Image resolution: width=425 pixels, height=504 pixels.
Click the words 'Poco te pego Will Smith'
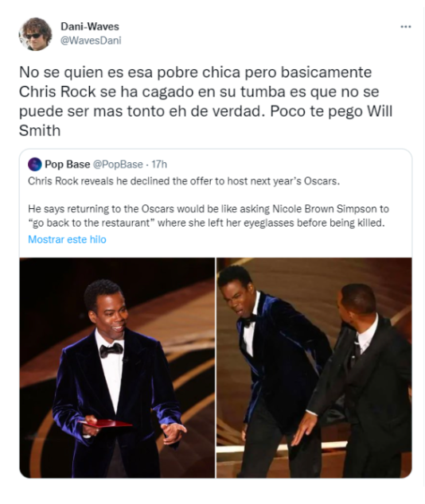coord(206,121)
